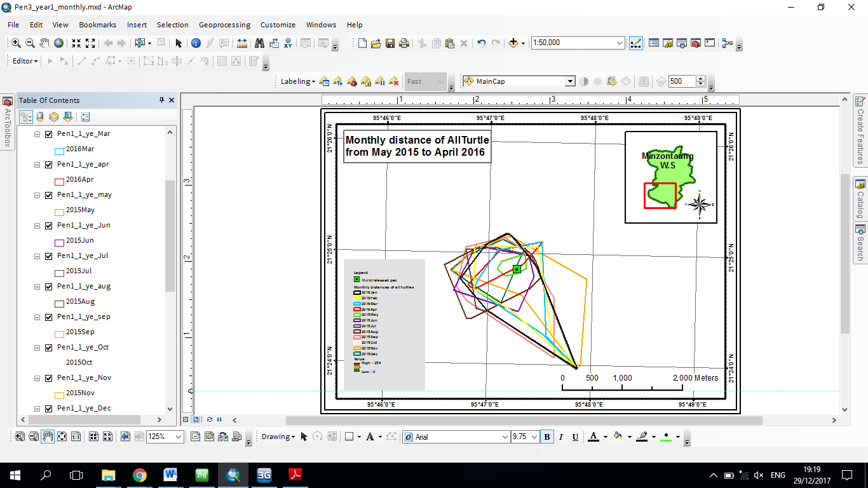Open the Arial font dropdown

[x=505, y=437]
